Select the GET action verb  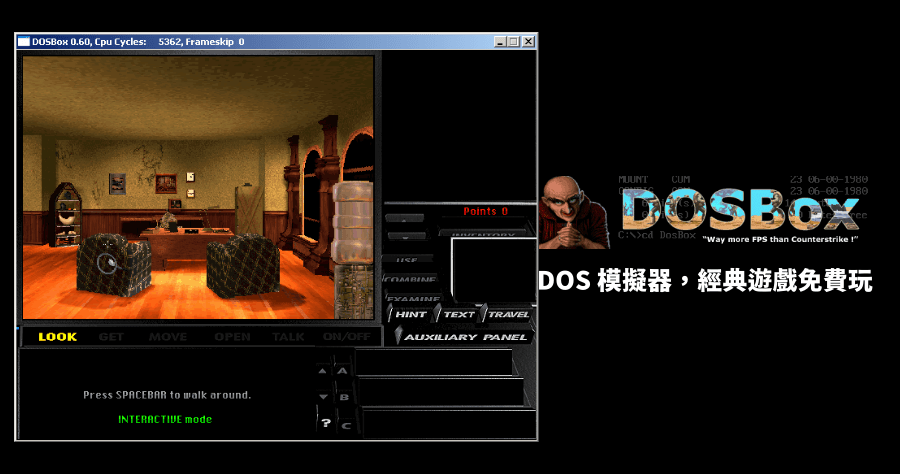111,337
